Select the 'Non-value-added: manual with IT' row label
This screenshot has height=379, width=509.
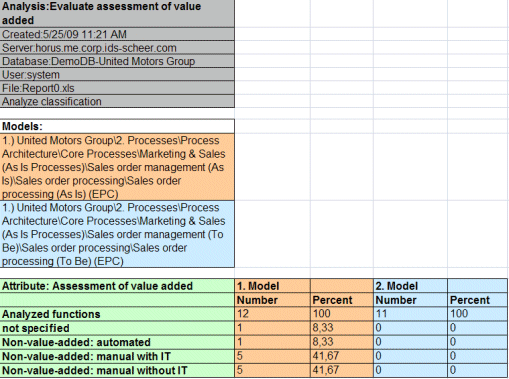click(117, 356)
